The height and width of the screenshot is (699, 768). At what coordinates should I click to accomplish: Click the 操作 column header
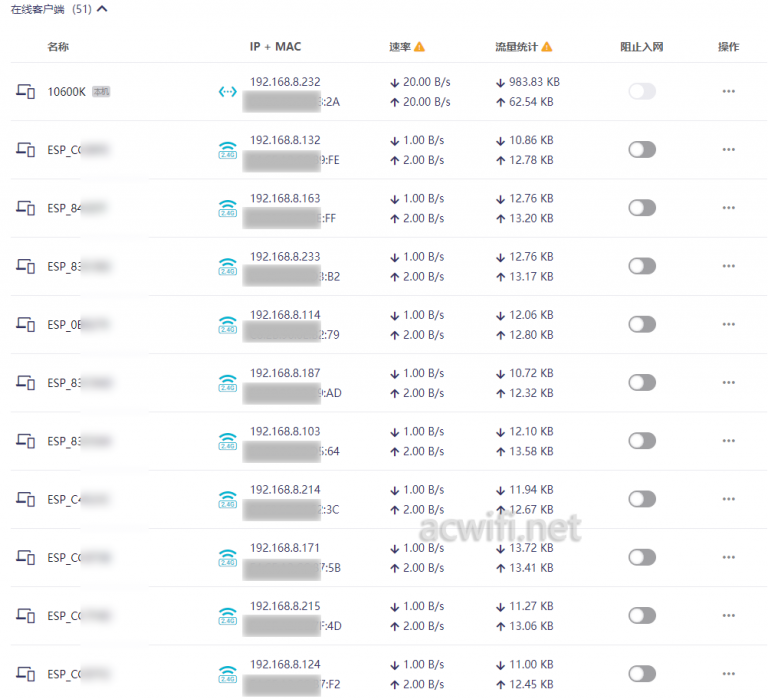click(728, 47)
